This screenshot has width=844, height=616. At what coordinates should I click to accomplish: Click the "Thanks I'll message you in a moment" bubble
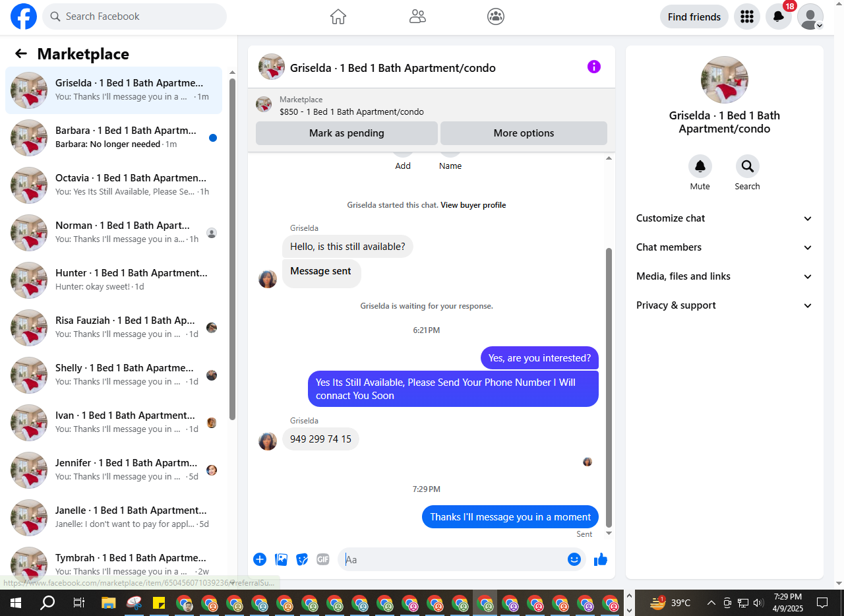tap(510, 517)
